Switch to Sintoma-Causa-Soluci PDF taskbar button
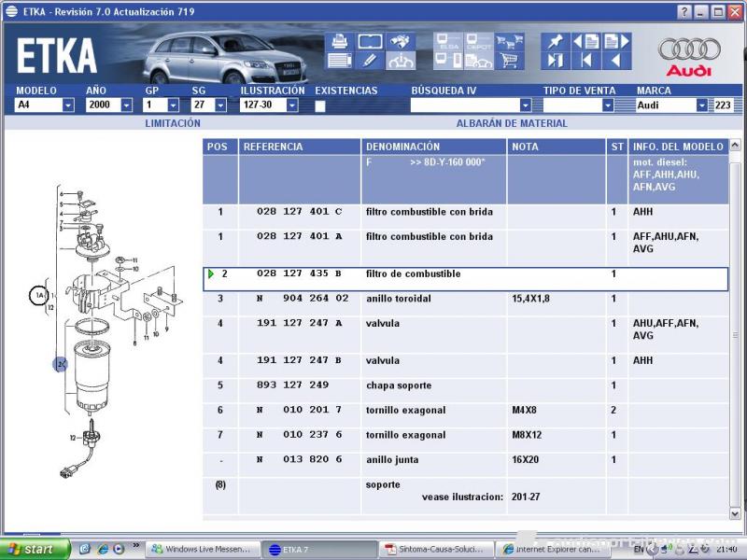The width and height of the screenshot is (747, 560). (436, 550)
